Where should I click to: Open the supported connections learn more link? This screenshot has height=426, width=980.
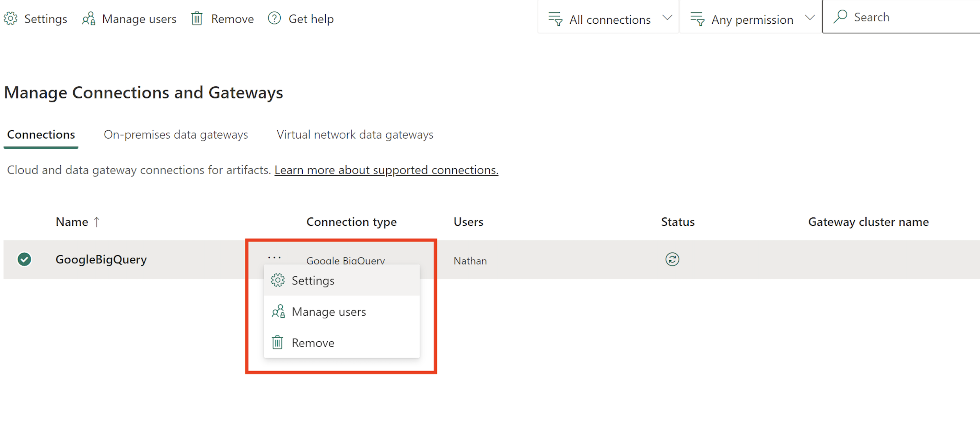click(x=386, y=170)
